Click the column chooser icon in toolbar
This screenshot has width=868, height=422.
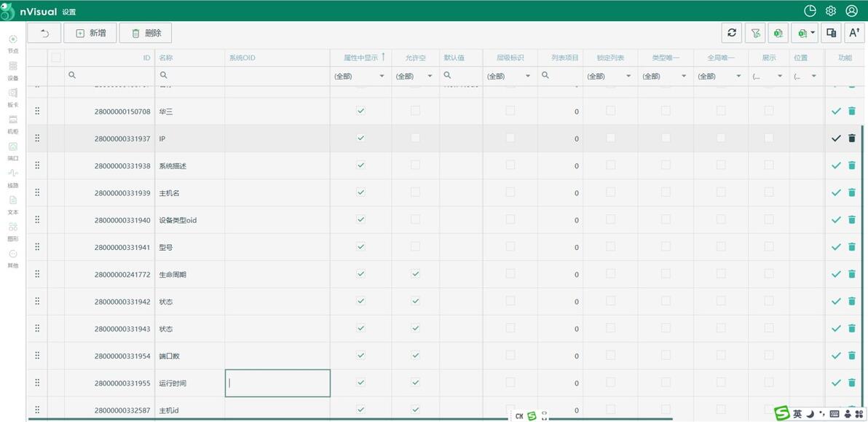[831, 33]
